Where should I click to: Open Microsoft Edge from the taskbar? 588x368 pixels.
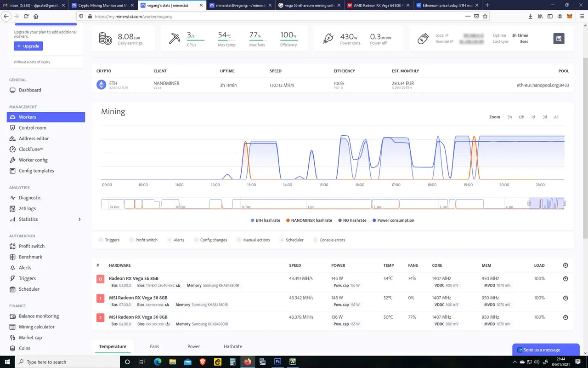(158, 362)
